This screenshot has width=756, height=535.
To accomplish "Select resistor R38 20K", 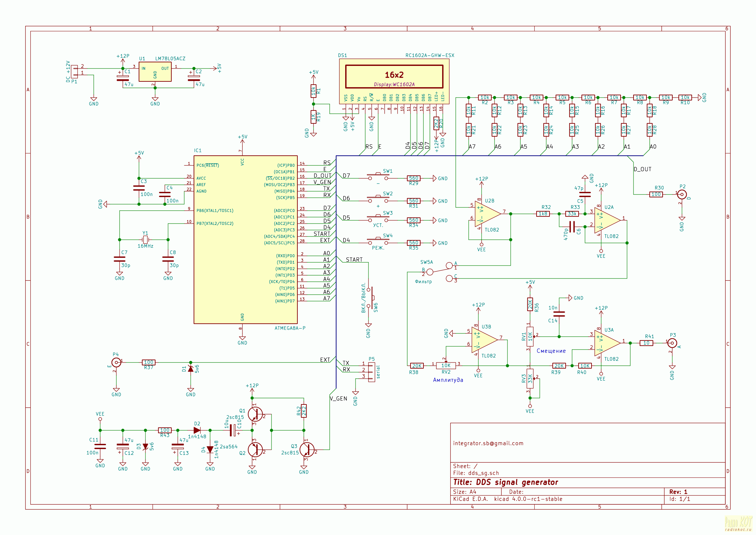I will pyautogui.click(x=417, y=366).
